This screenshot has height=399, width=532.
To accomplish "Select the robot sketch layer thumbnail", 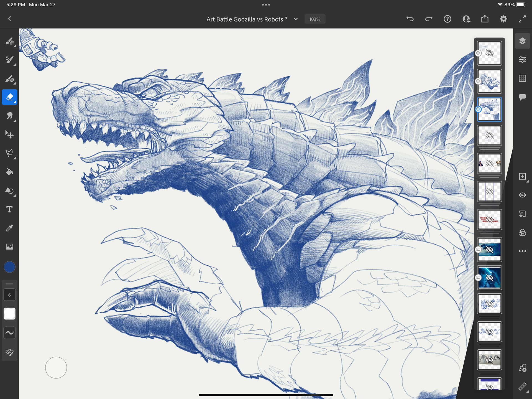I will [x=489, y=81].
